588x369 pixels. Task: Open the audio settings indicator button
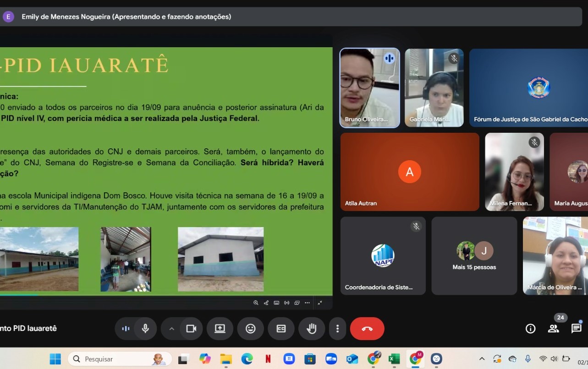click(x=126, y=329)
